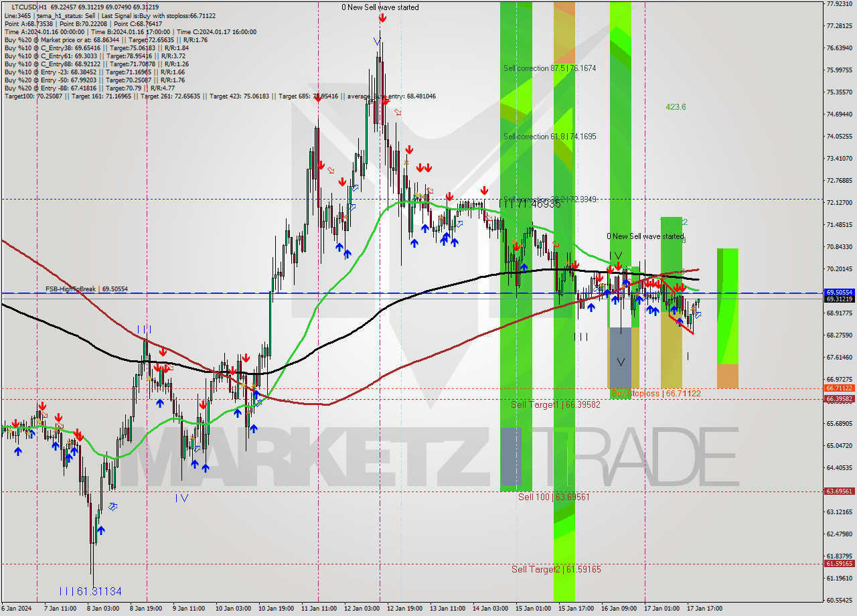Image resolution: width=857 pixels, height=616 pixels.
Task: Click the Sell correction 87.5 | 76.1674 label
Action: (x=550, y=68)
